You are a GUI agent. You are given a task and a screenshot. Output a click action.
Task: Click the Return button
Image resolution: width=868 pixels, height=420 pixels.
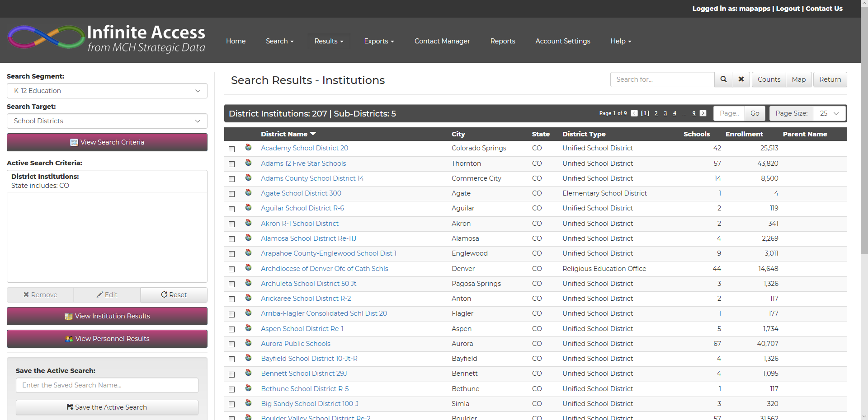click(x=830, y=79)
